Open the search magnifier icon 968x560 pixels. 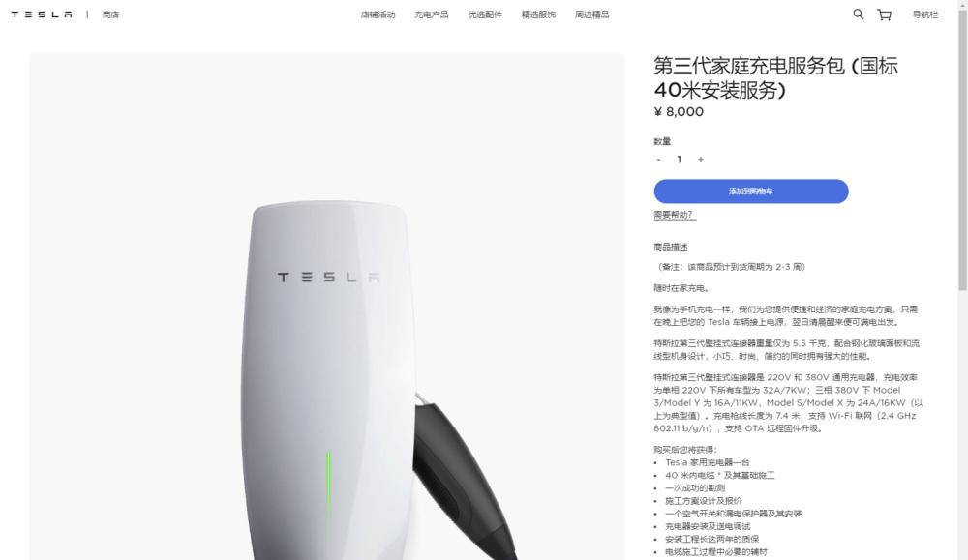coord(858,15)
